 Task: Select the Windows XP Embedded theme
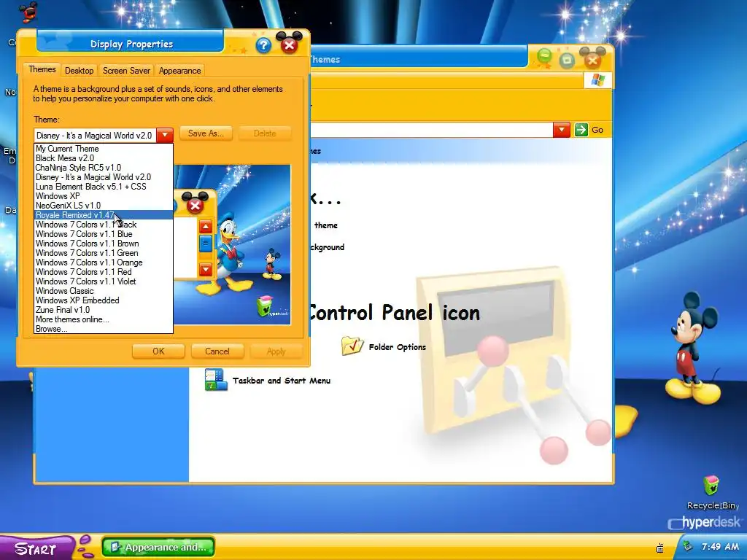[x=104, y=300]
